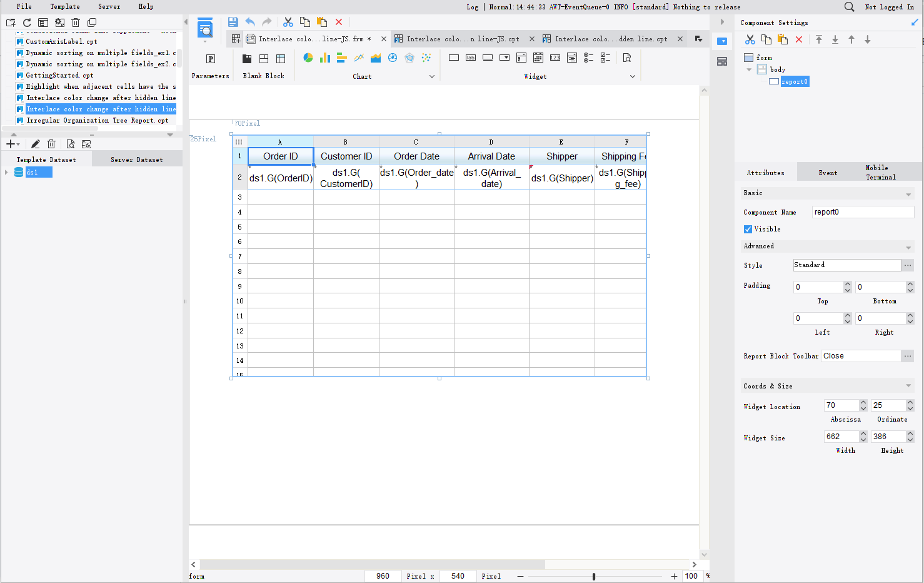Switch to the Event tab
The height and width of the screenshot is (583, 924).
[x=828, y=173]
